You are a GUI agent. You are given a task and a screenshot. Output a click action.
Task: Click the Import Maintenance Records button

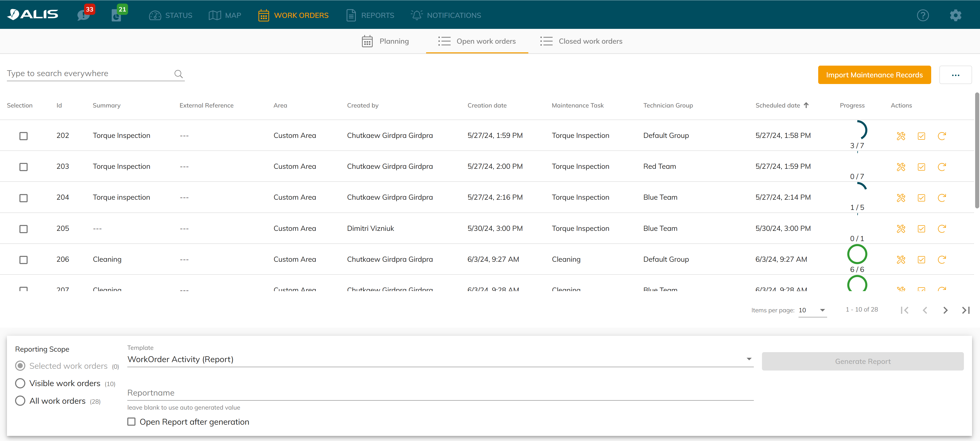click(874, 75)
